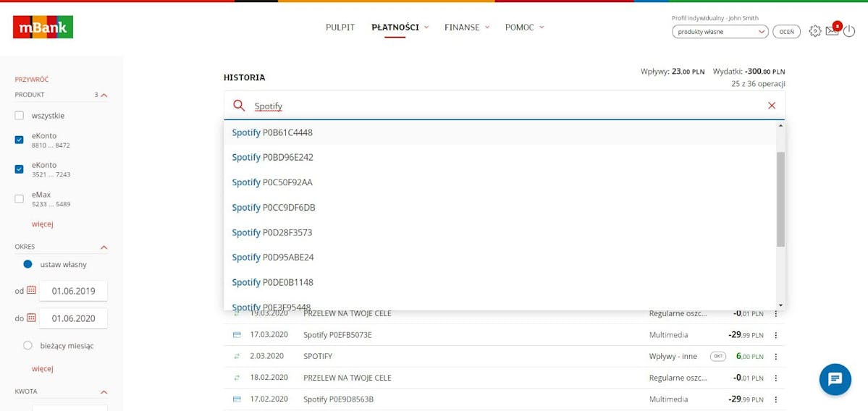
Task: Open the 'do' date calendar icon
Action: pos(32,318)
